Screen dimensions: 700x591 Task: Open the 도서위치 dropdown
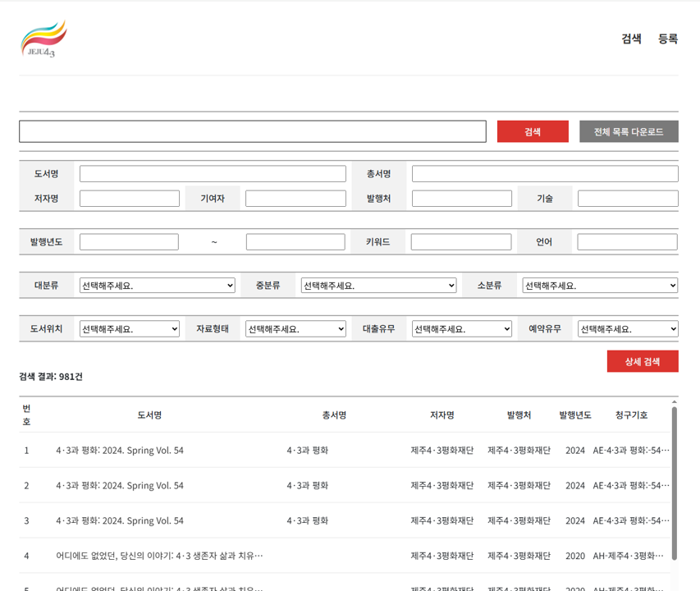click(x=130, y=329)
